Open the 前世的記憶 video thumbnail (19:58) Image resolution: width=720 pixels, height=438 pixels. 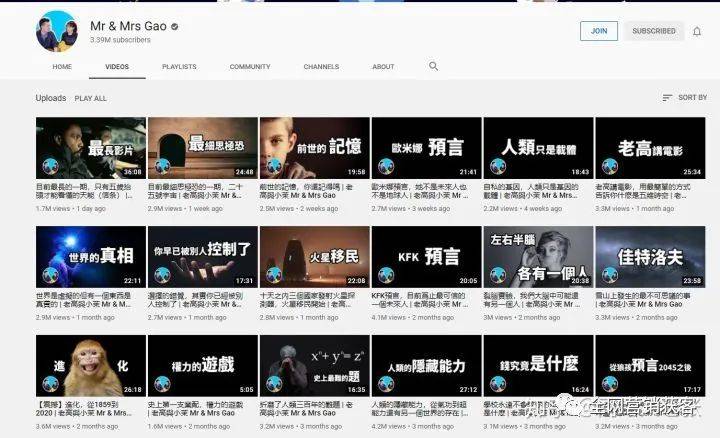(x=315, y=148)
